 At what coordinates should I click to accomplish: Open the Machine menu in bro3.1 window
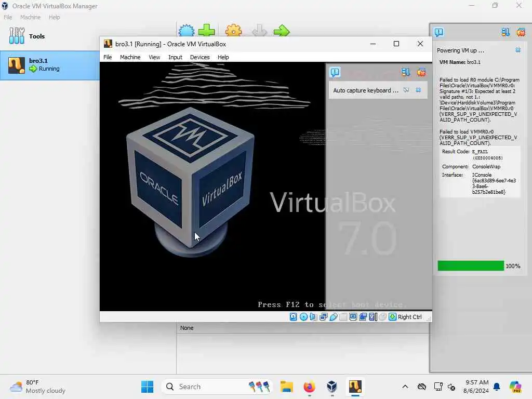(x=130, y=57)
